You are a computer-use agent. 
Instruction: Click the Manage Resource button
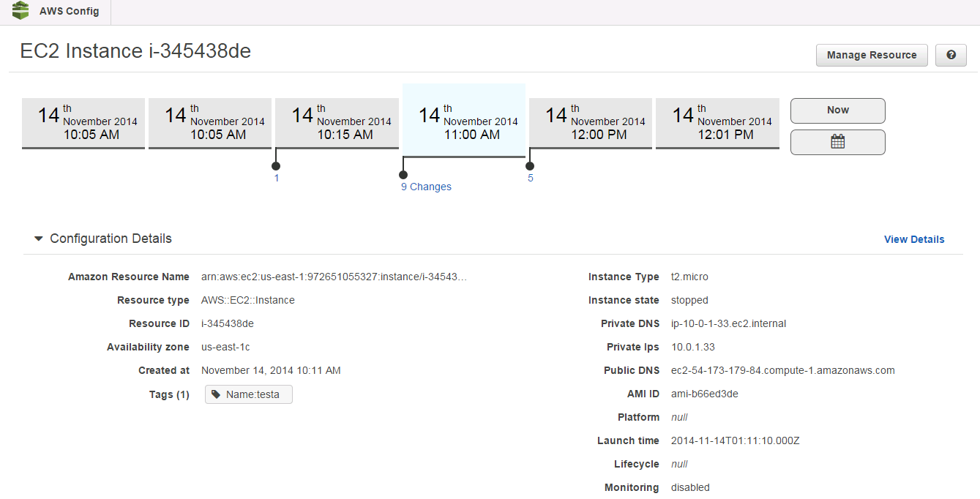pos(872,55)
